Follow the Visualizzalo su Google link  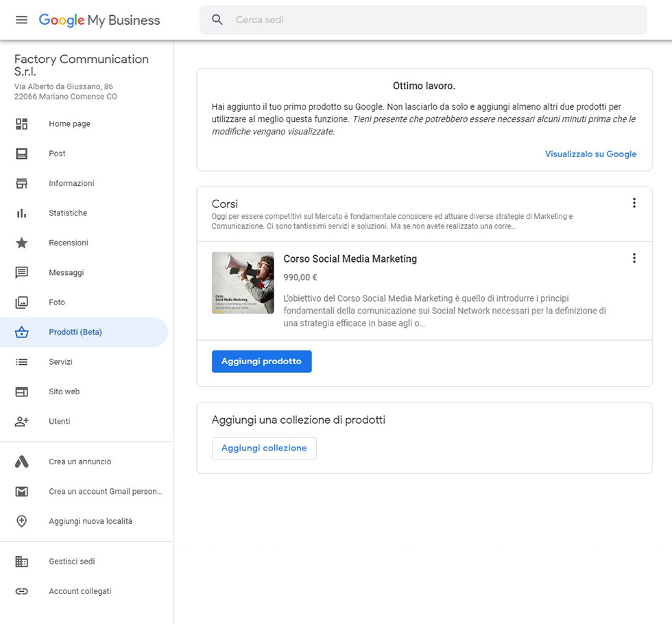point(590,154)
